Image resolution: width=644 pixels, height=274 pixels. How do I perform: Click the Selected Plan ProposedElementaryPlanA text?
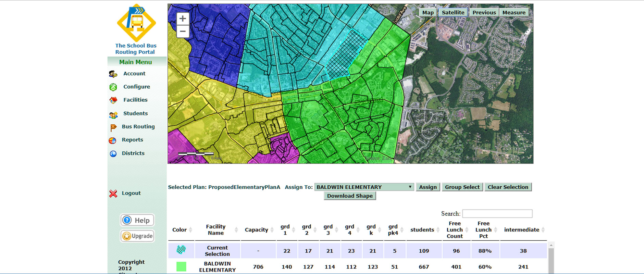(x=224, y=187)
